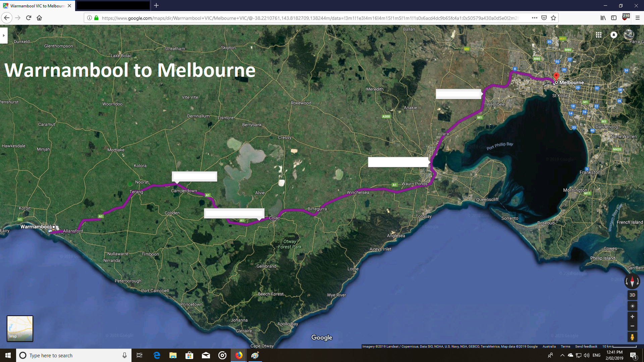This screenshot has width=644, height=362.
Task: Switch to Map layer thumbnail
Action: [20, 328]
